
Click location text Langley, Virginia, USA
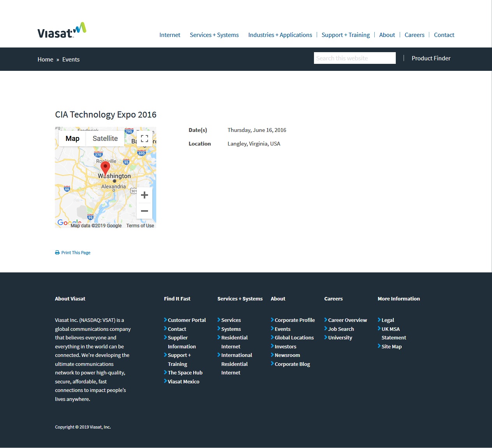coord(254,144)
